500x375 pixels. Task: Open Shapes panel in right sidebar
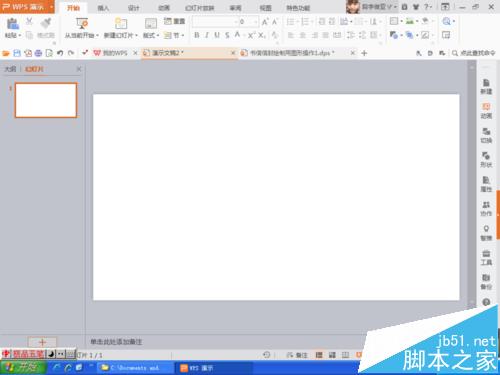(486, 160)
